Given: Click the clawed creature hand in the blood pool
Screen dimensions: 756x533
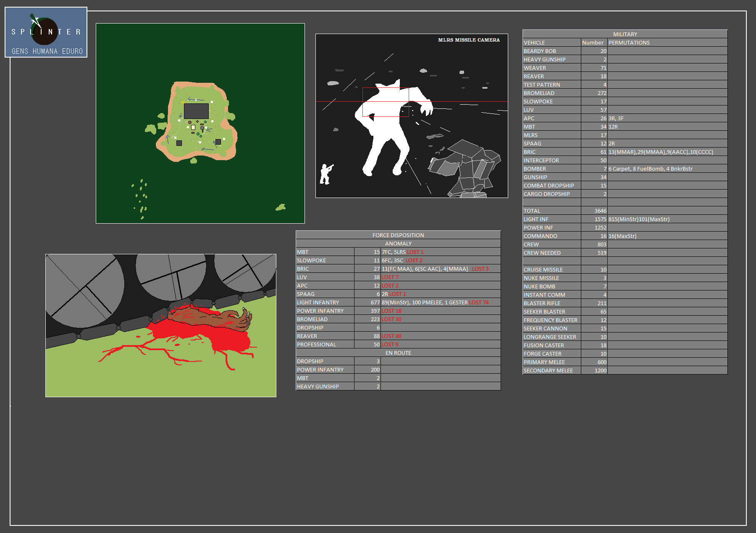Looking at the screenshot, I should (244, 318).
